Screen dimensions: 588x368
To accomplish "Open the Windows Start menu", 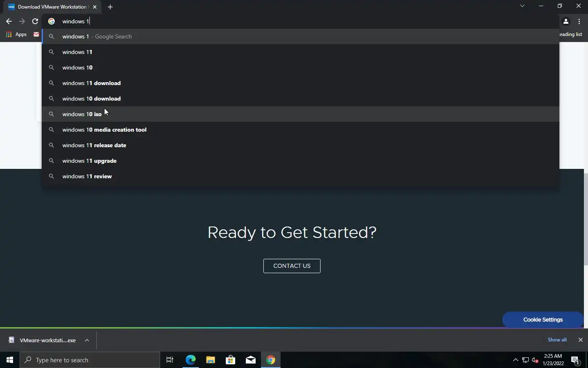I will pos(10,360).
